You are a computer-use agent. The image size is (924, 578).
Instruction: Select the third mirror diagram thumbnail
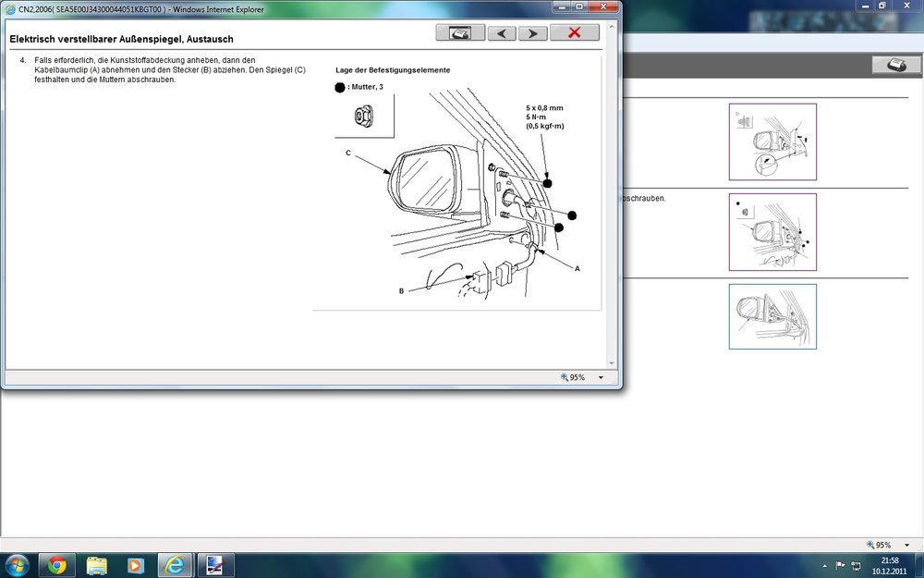pyautogui.click(x=772, y=316)
